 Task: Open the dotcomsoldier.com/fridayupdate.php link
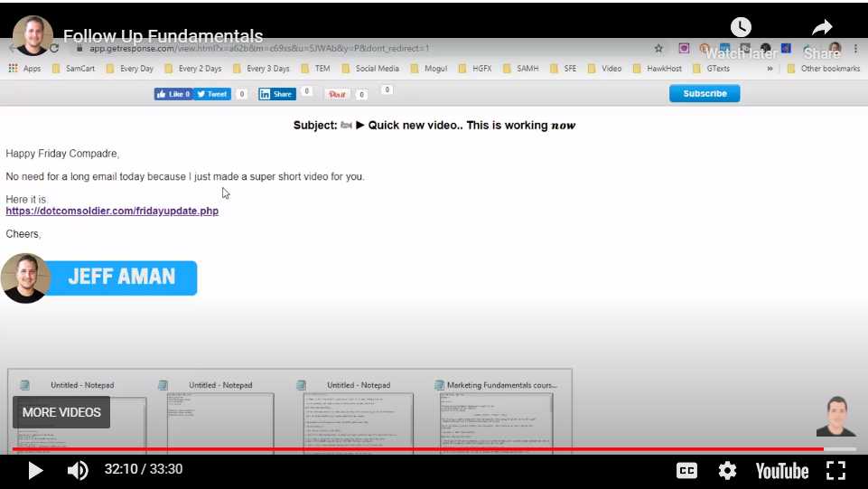click(x=112, y=212)
